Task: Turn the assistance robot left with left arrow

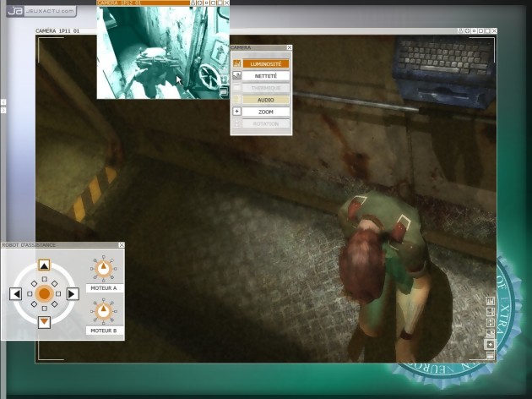Action: [x=15, y=293]
